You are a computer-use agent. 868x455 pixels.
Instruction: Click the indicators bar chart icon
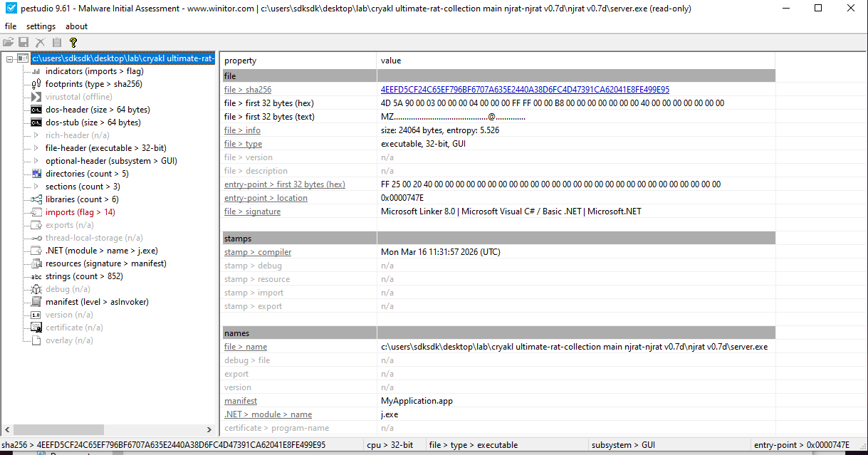36,71
